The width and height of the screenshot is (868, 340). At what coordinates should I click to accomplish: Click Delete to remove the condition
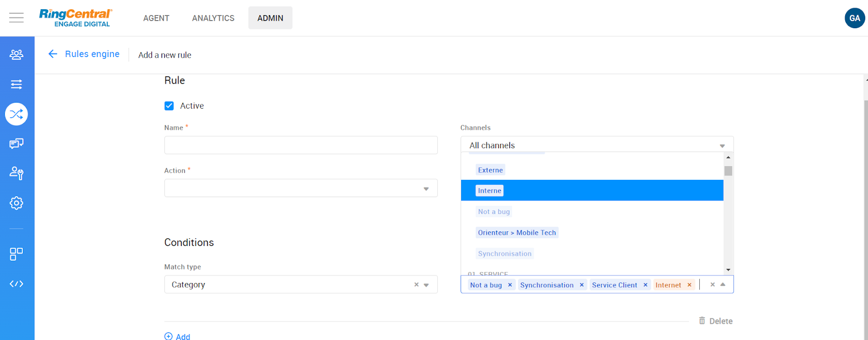tap(716, 321)
